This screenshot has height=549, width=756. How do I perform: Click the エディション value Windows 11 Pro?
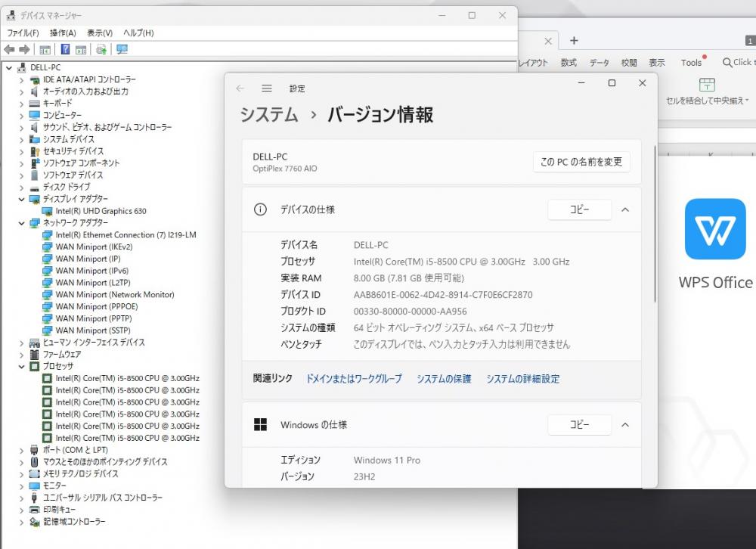pos(386,461)
